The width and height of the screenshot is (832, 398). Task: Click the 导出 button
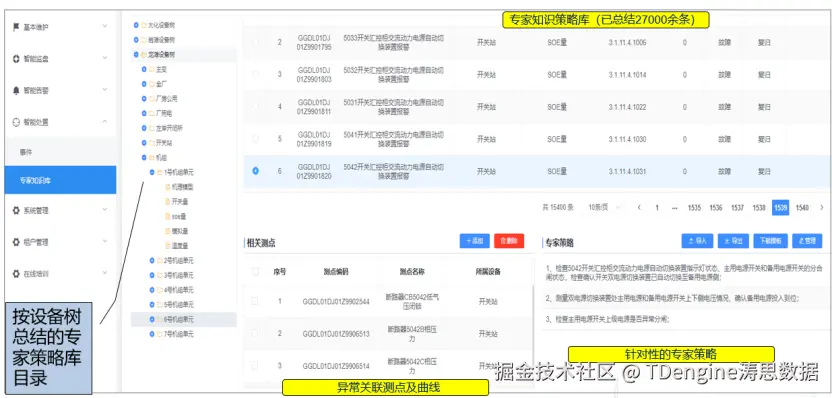coord(733,241)
